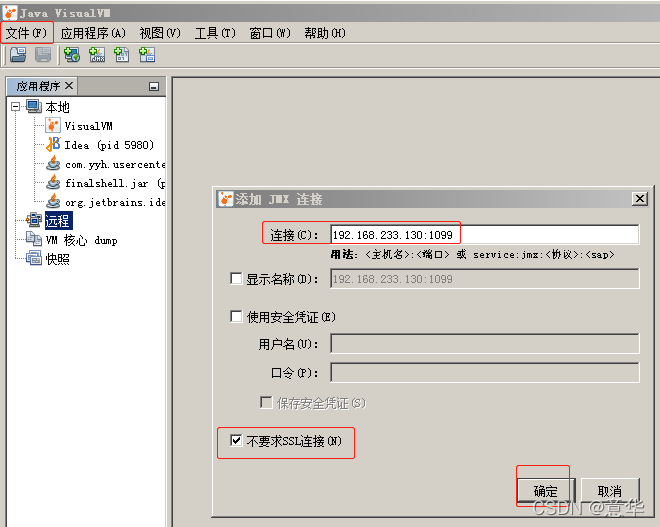Open the 窗口(W) menu
Viewport: 660px width, 527px height.
pos(270,33)
